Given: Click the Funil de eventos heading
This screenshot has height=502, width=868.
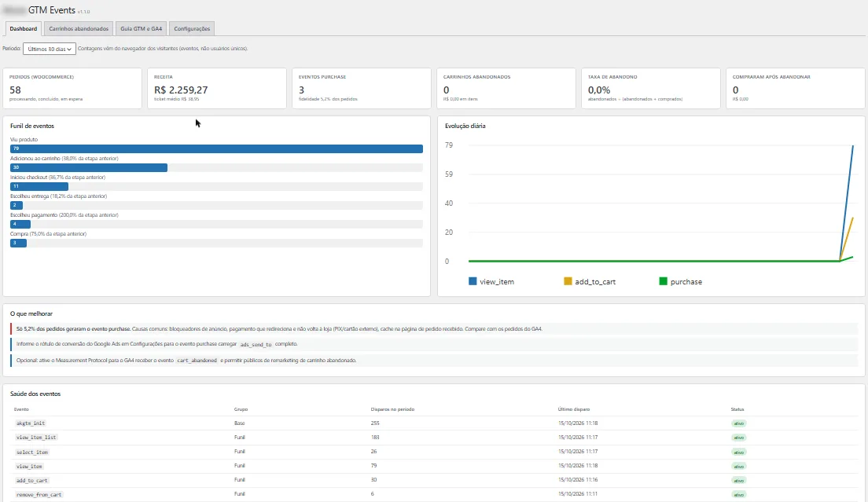Looking at the screenshot, I should coord(32,126).
